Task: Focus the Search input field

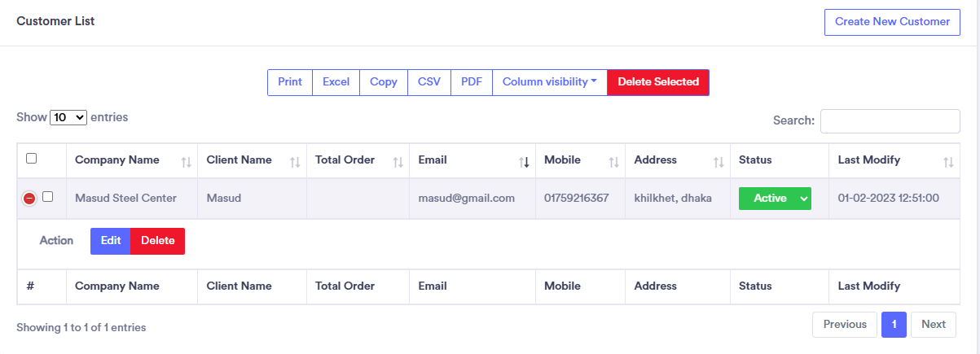Action: pos(890,121)
